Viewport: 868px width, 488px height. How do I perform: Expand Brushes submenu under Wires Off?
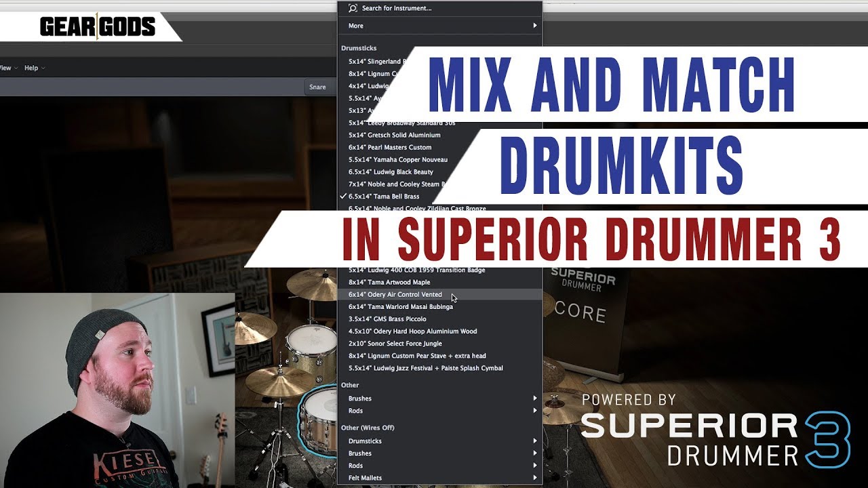[x=439, y=453]
